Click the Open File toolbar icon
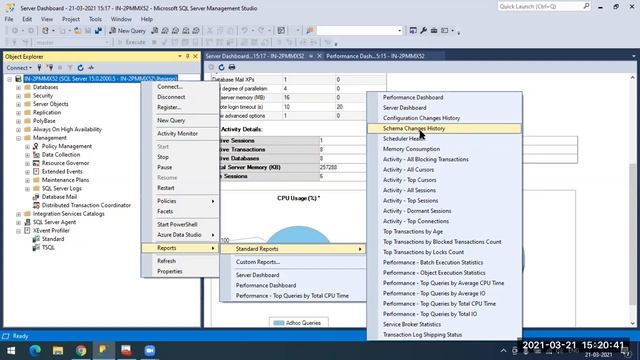The width and height of the screenshot is (640, 360). pyautogui.click(x=78, y=31)
